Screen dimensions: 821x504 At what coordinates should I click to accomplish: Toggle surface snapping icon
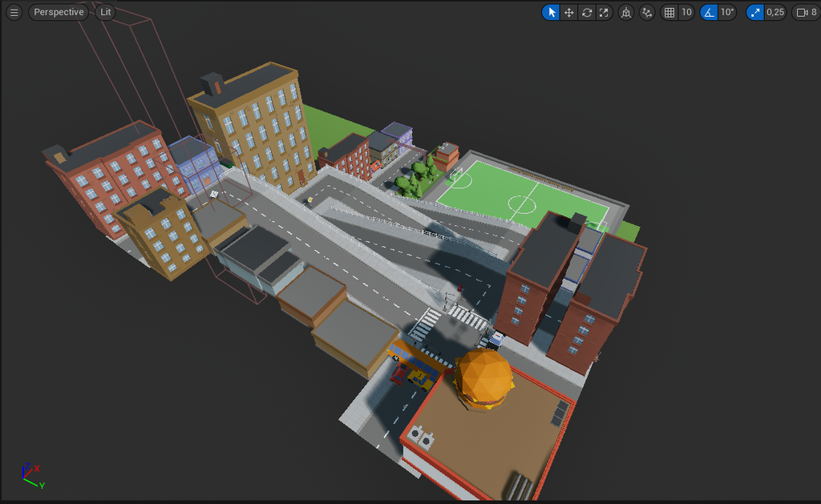pos(647,12)
